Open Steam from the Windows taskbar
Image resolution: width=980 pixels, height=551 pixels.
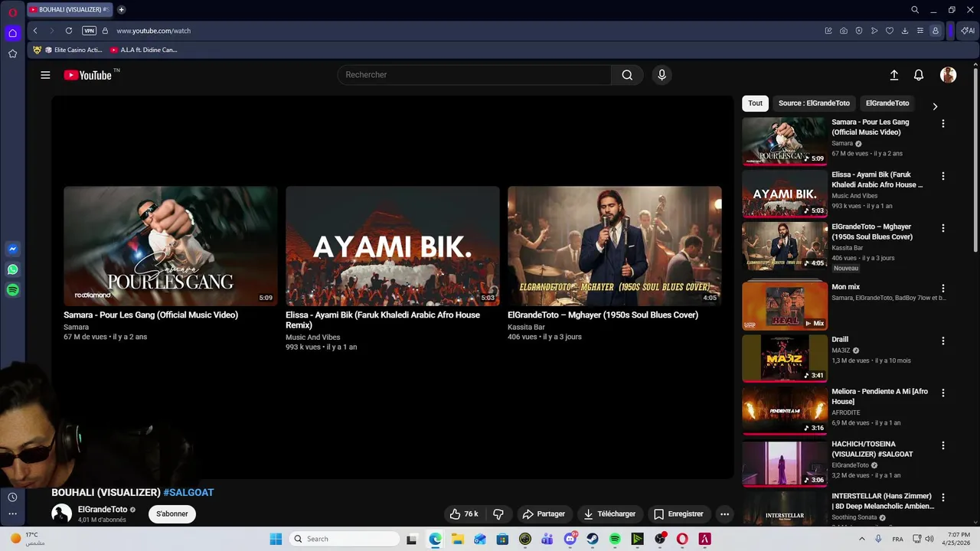pos(593,539)
